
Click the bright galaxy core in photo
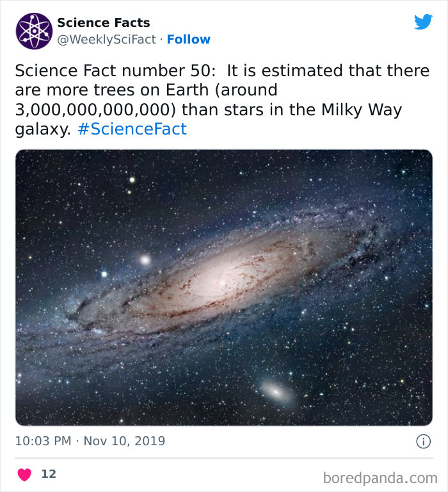click(x=220, y=280)
